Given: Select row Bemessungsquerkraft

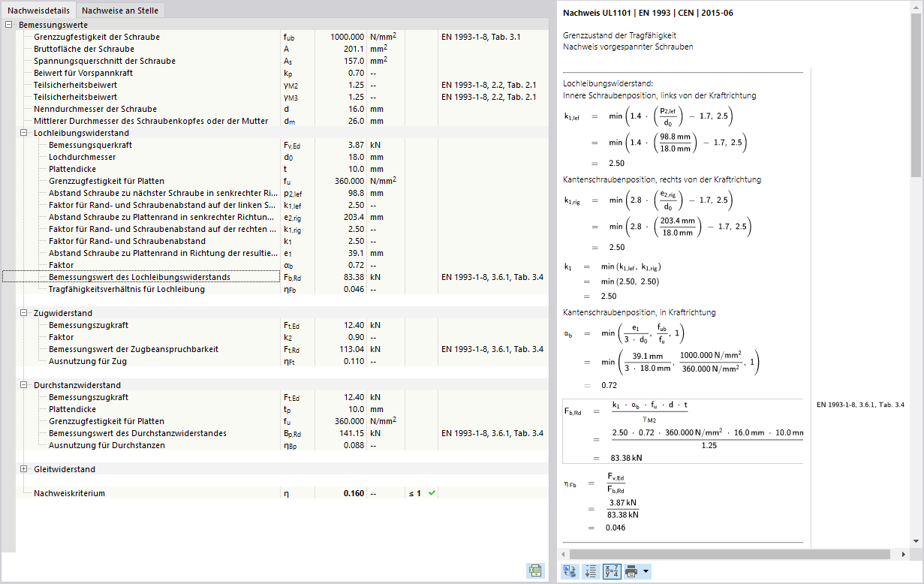Looking at the screenshot, I should (x=281, y=145).
